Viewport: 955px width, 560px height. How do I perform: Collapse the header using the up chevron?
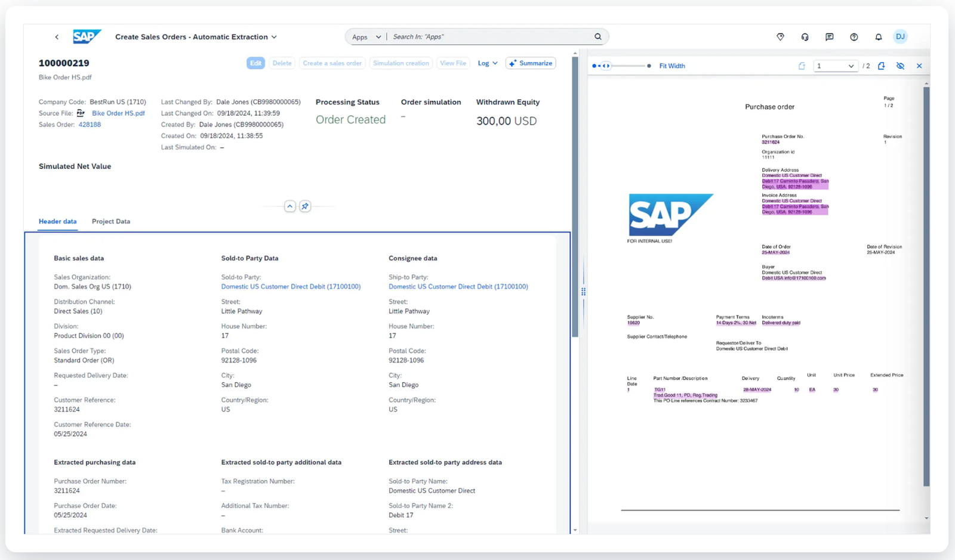(289, 206)
